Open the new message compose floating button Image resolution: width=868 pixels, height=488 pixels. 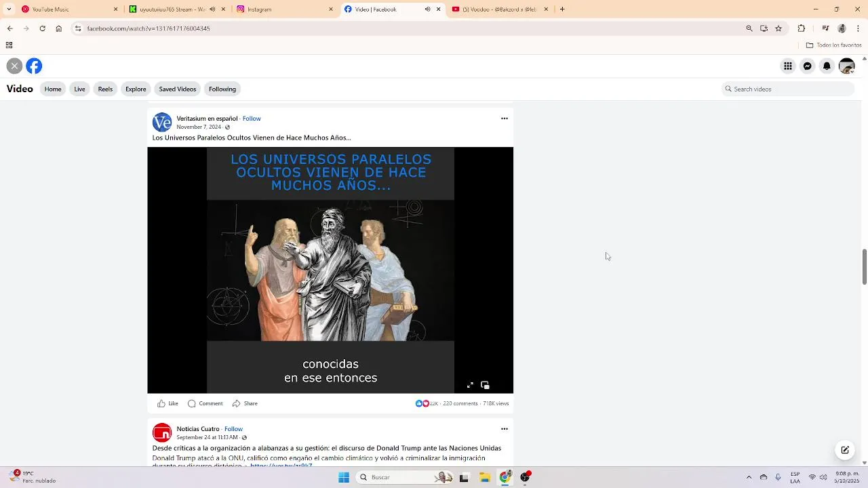coord(845,449)
